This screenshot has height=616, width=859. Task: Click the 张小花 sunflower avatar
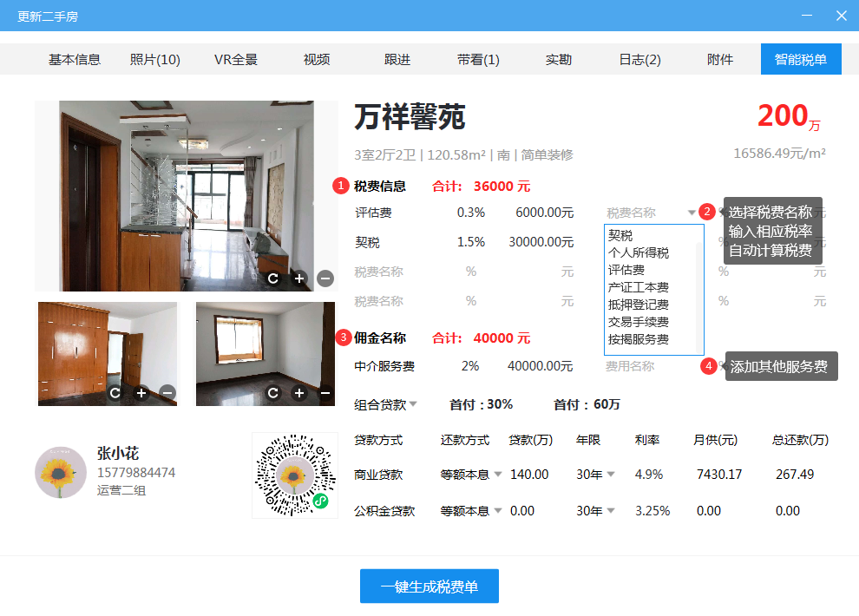pos(61,474)
